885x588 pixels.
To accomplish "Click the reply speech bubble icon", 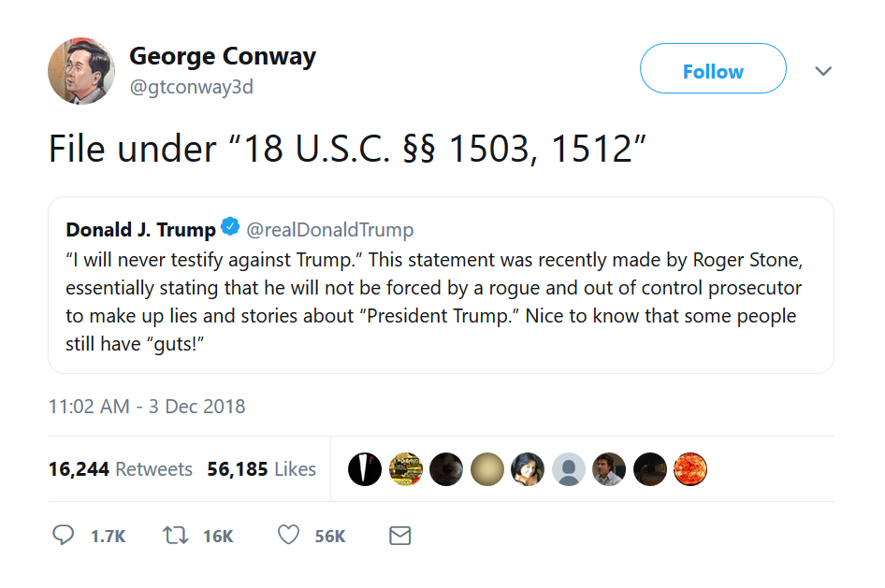I will (x=64, y=536).
